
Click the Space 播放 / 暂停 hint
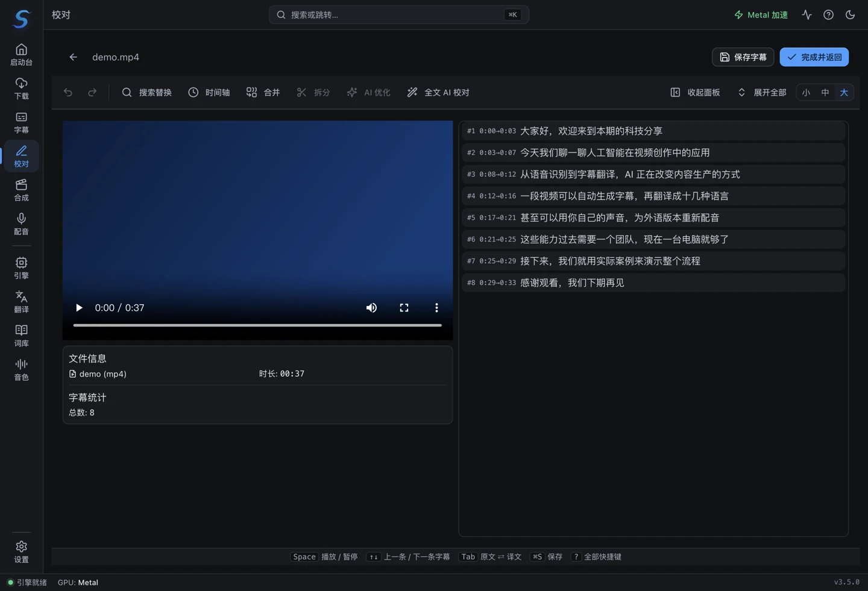coord(324,557)
